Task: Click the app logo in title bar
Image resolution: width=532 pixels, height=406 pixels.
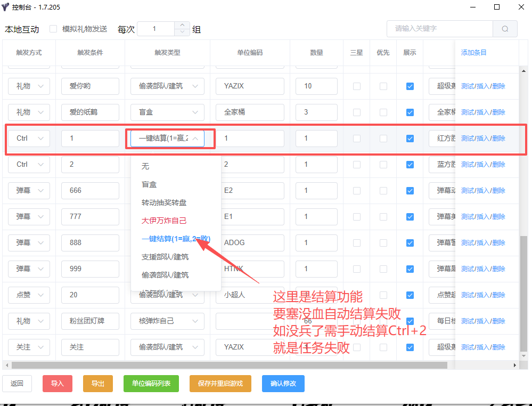Action: [x=6, y=7]
